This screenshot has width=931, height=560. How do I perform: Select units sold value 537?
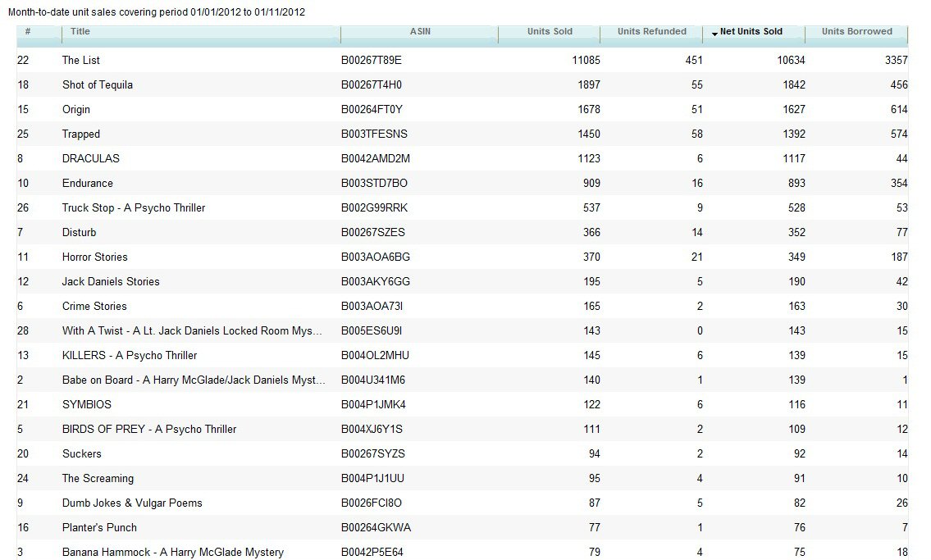click(591, 207)
